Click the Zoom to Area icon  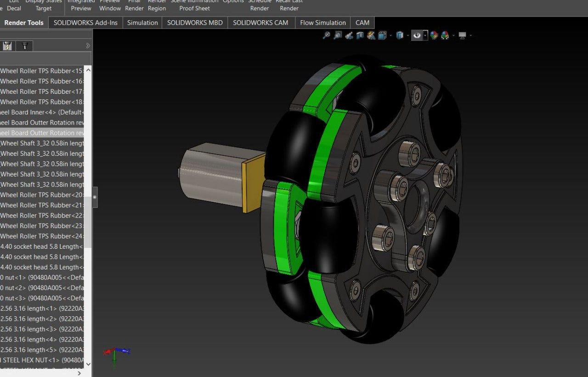click(338, 35)
